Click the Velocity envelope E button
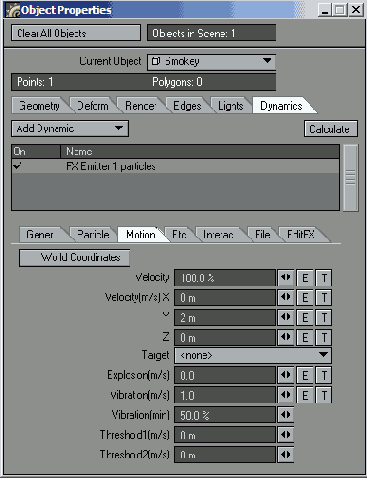Image resolution: width=367 pixels, height=478 pixels. (305, 278)
